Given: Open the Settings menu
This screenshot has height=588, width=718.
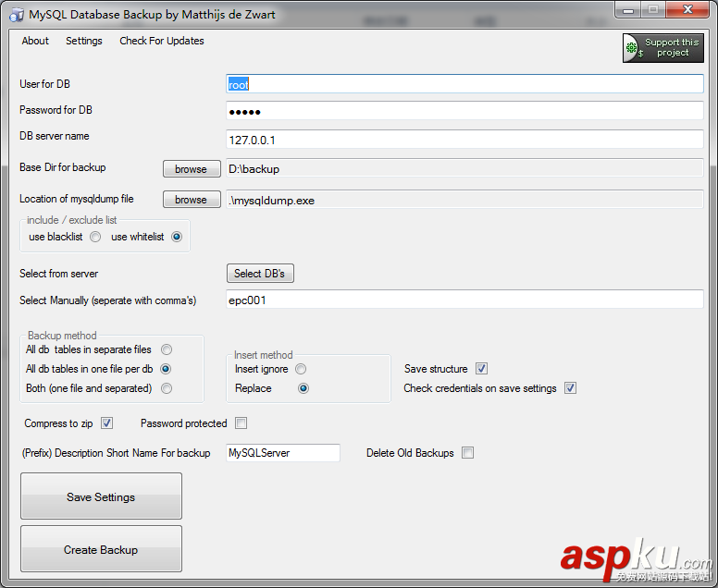Looking at the screenshot, I should tap(84, 41).
